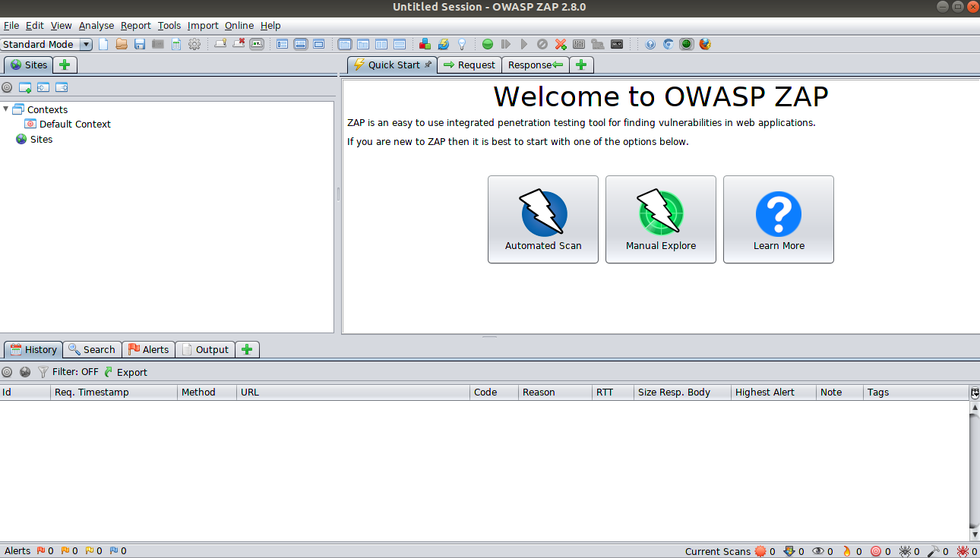
Task: Click the Manual Explore button
Action: (661, 219)
